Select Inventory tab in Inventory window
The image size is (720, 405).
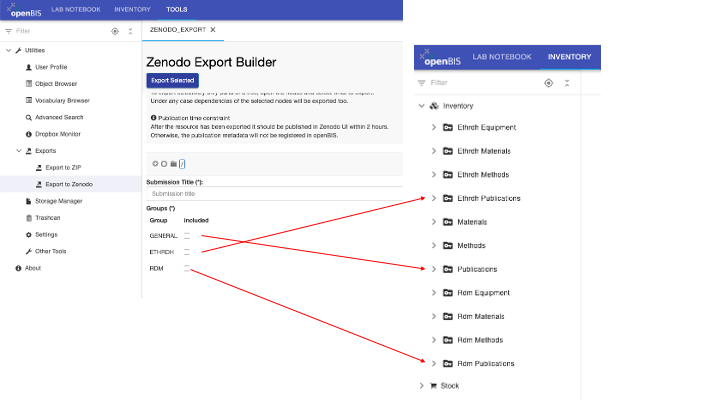[x=569, y=57]
